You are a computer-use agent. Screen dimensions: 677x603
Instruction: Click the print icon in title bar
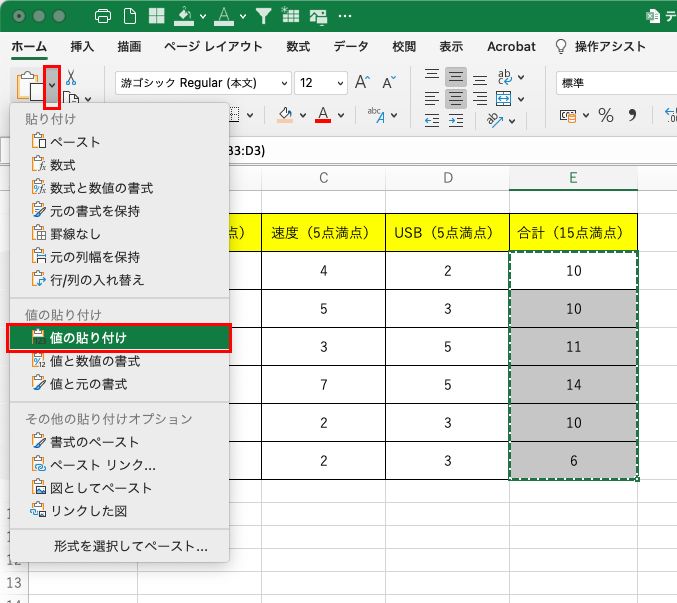[102, 16]
